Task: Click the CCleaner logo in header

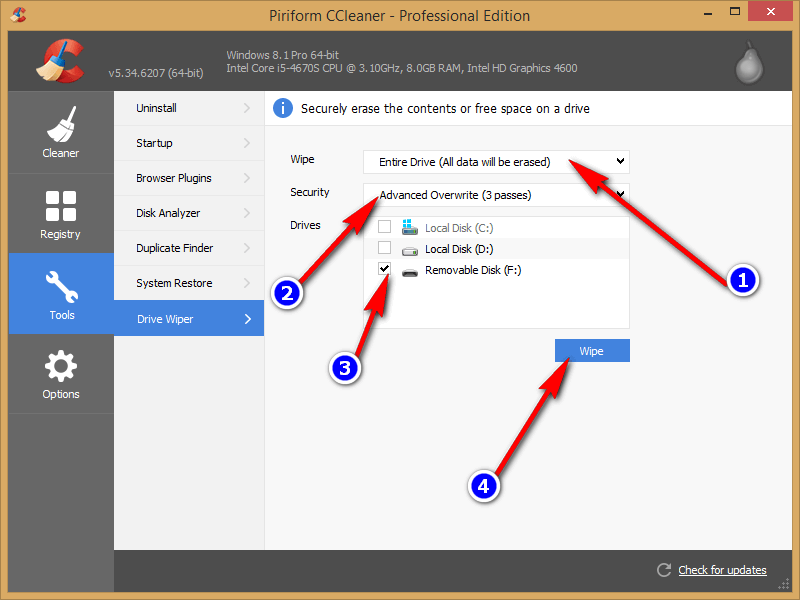Action: [x=60, y=61]
